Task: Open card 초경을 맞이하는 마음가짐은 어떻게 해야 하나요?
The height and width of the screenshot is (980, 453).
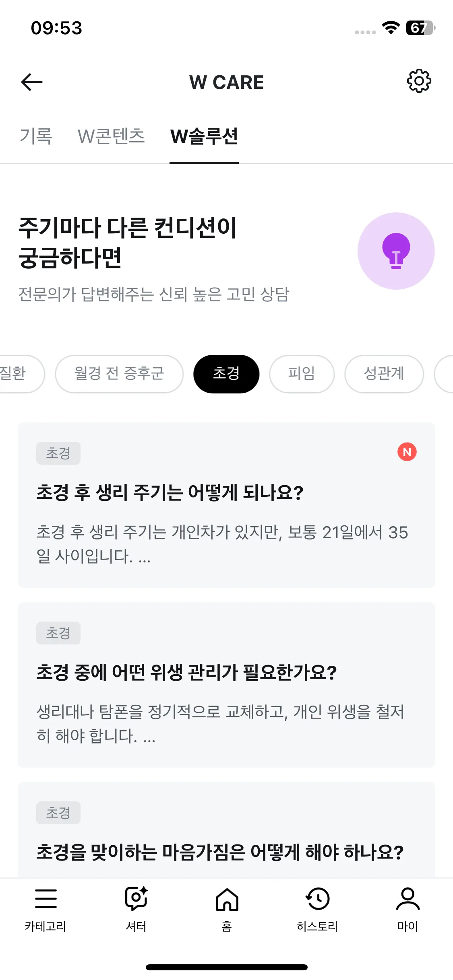Action: pos(226,830)
